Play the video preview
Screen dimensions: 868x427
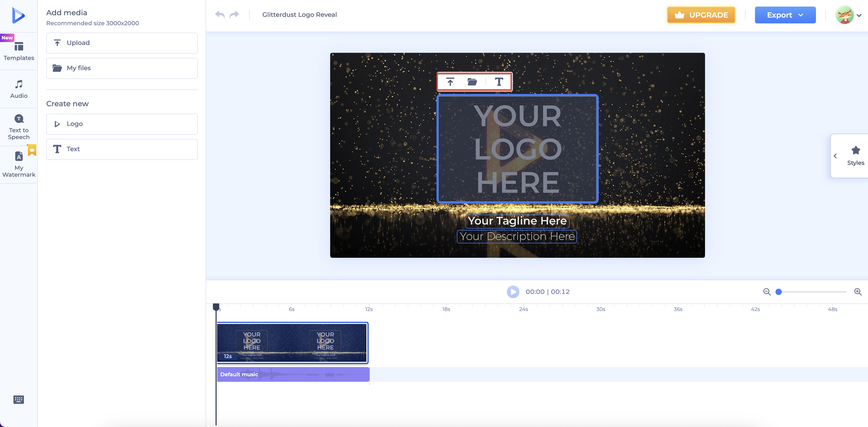pos(513,292)
